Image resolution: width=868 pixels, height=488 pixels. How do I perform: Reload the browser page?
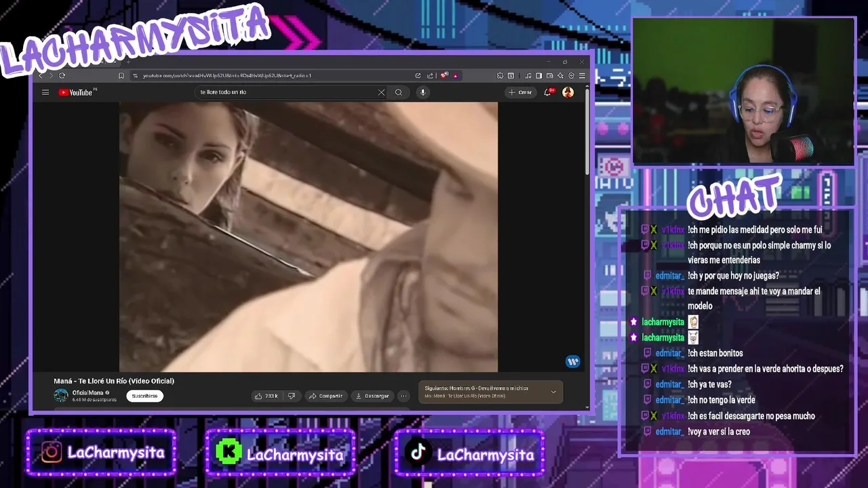[62, 75]
